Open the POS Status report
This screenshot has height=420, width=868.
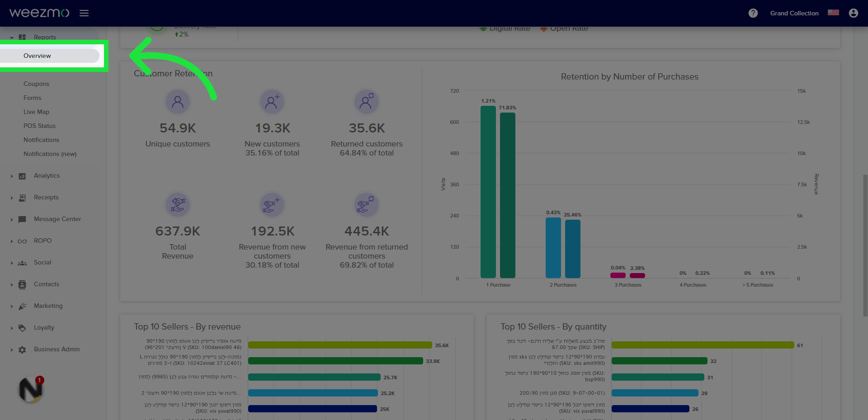pos(39,126)
